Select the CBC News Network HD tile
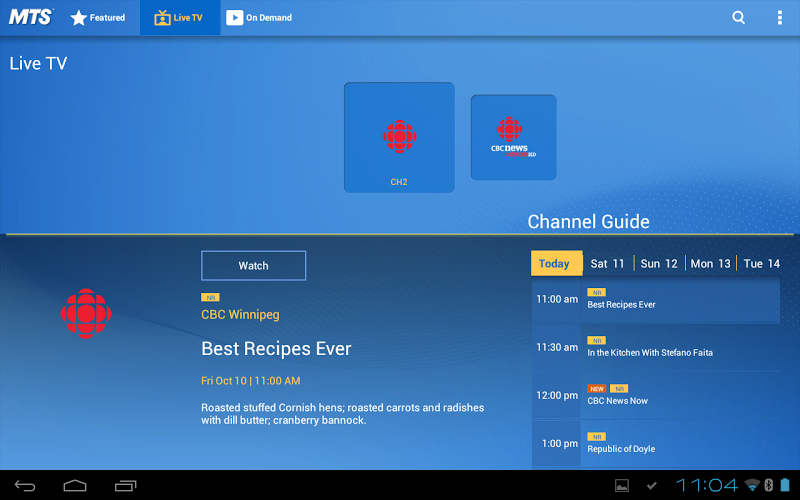This screenshot has height=500, width=800. pyautogui.click(x=513, y=137)
